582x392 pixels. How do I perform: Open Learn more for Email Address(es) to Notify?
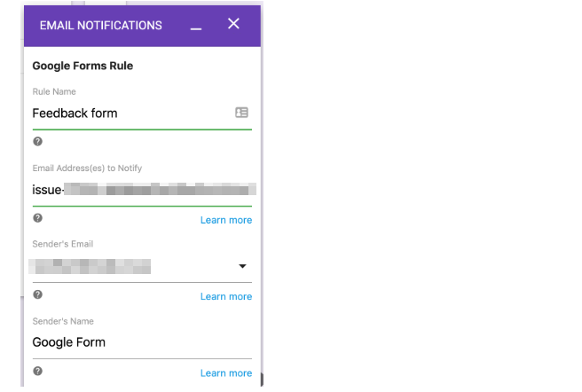225,220
